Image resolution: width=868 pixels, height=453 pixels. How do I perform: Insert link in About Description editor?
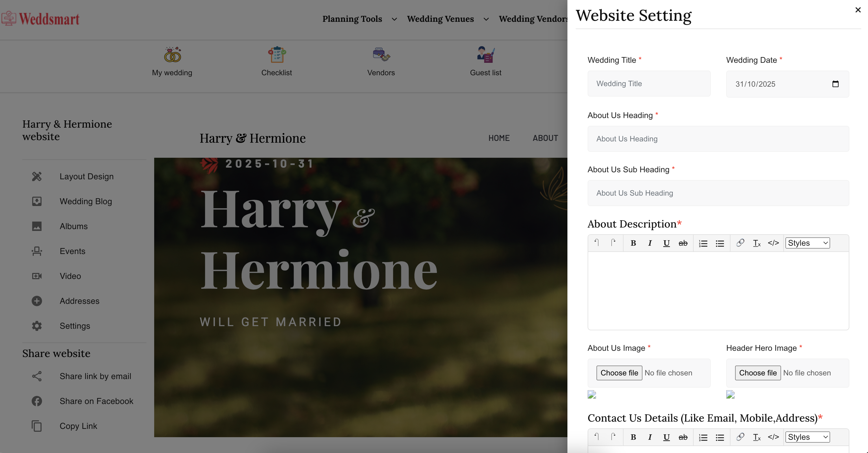740,243
